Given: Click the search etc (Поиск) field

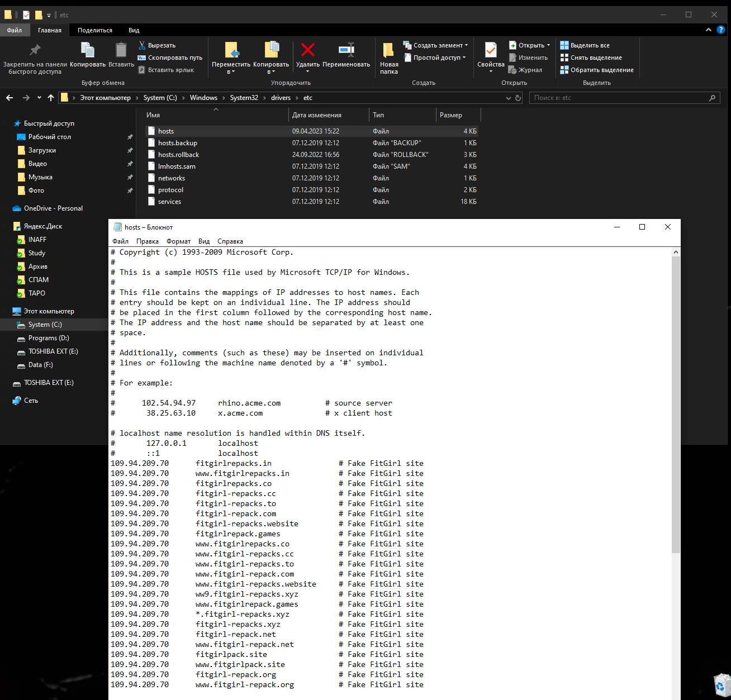Looking at the screenshot, I should point(618,98).
